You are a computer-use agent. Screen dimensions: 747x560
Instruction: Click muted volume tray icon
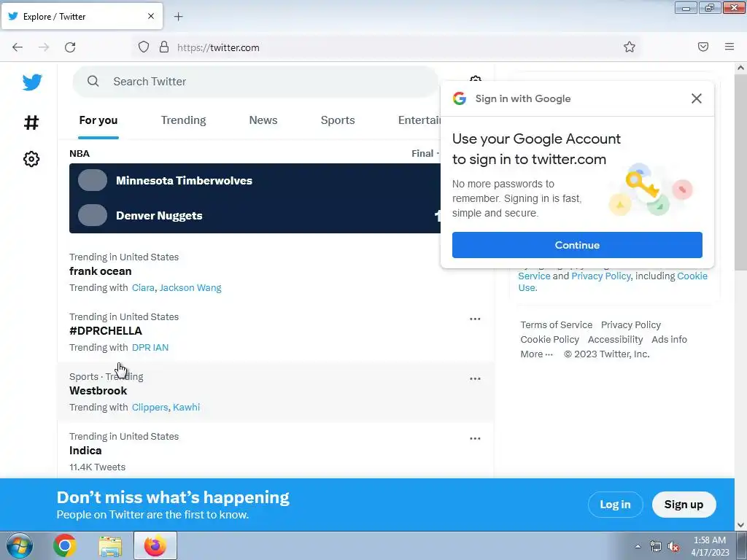pyautogui.click(x=673, y=547)
